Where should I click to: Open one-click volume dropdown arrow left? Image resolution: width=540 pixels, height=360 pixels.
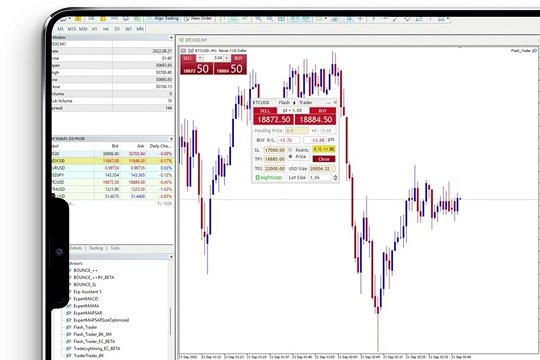point(200,58)
